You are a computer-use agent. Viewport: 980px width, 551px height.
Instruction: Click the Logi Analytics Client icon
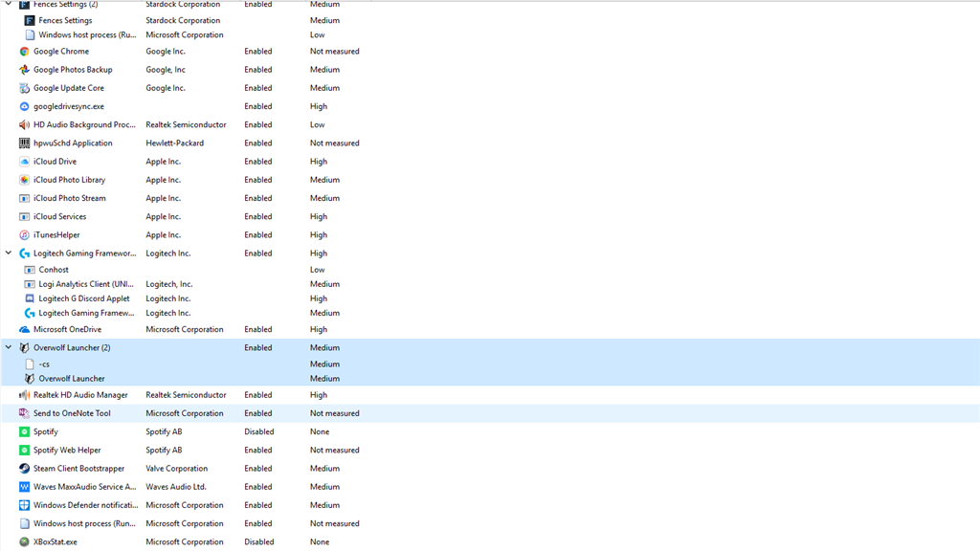coord(30,284)
